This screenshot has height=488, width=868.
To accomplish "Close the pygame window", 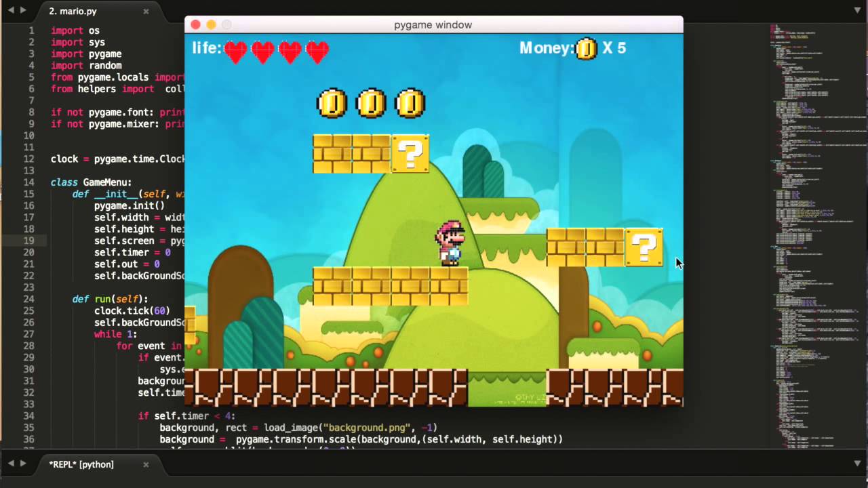I will (195, 24).
